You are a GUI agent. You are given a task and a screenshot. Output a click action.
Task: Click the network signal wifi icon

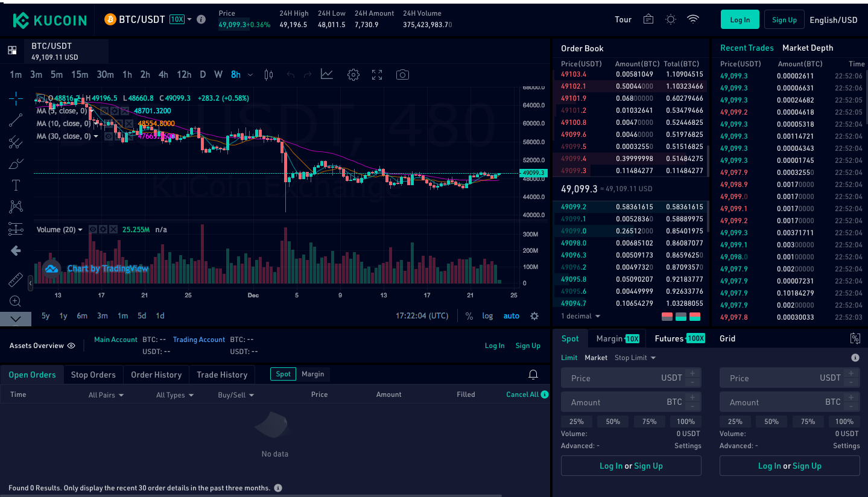693,19
